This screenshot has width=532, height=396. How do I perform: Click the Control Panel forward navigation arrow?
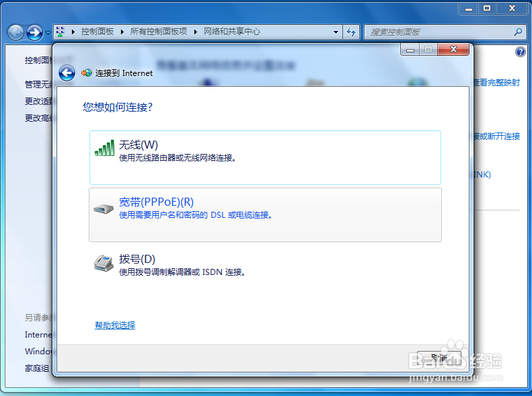coord(34,33)
